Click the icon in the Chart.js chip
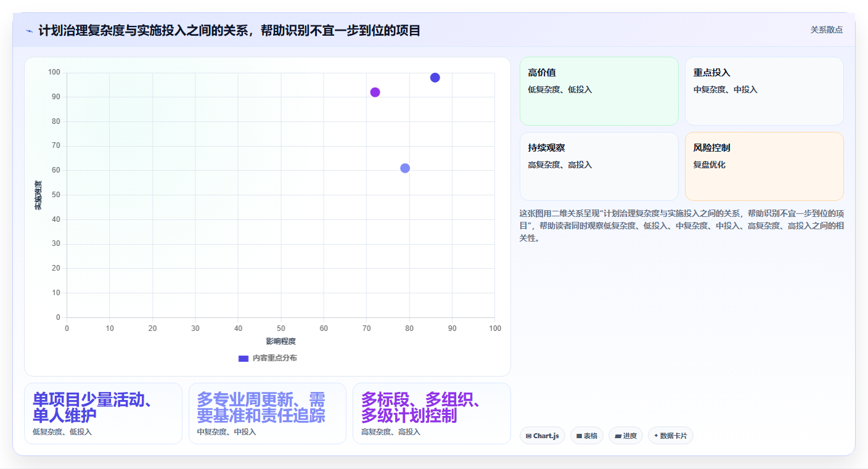 point(529,436)
